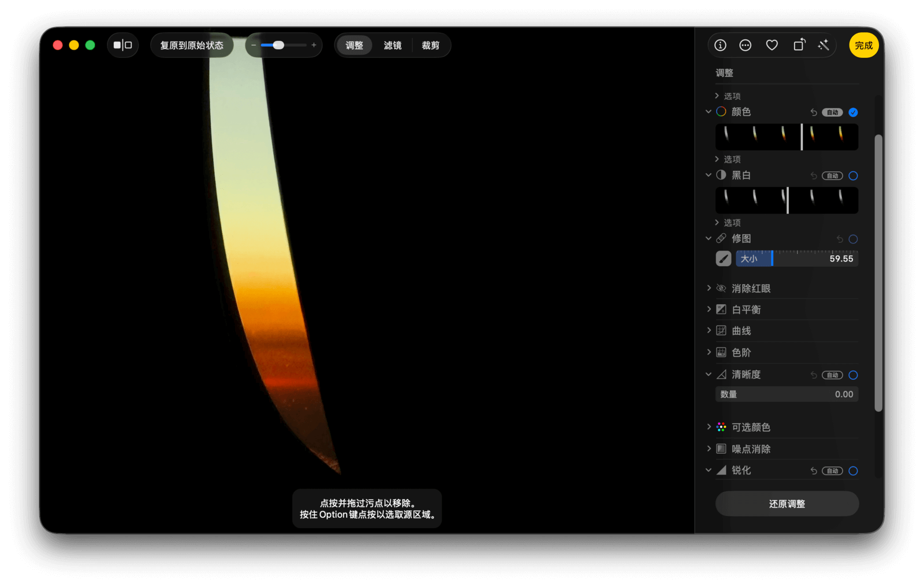Viewport: 924px width, 586px height.
Task: Switch to the 滤镜 tab
Action: point(393,45)
